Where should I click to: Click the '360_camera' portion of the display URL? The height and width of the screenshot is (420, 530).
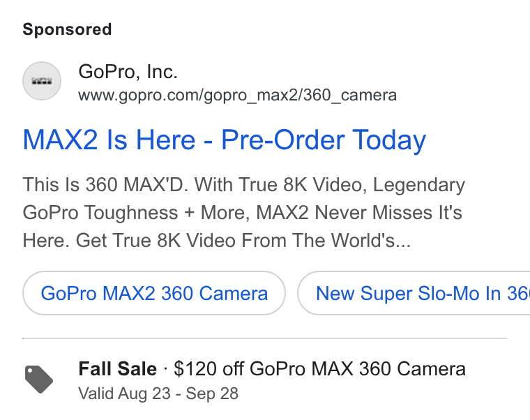[x=350, y=96]
